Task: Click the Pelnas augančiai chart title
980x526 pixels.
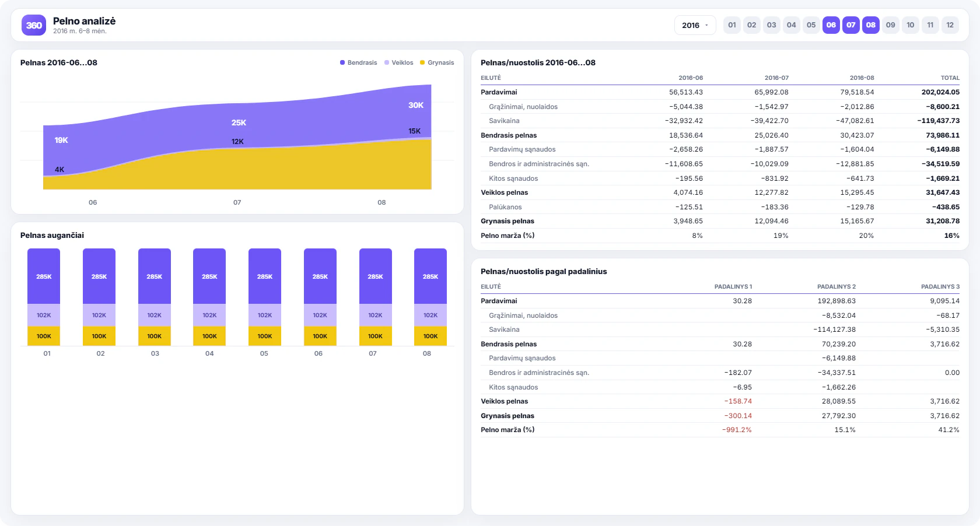Action: point(52,235)
